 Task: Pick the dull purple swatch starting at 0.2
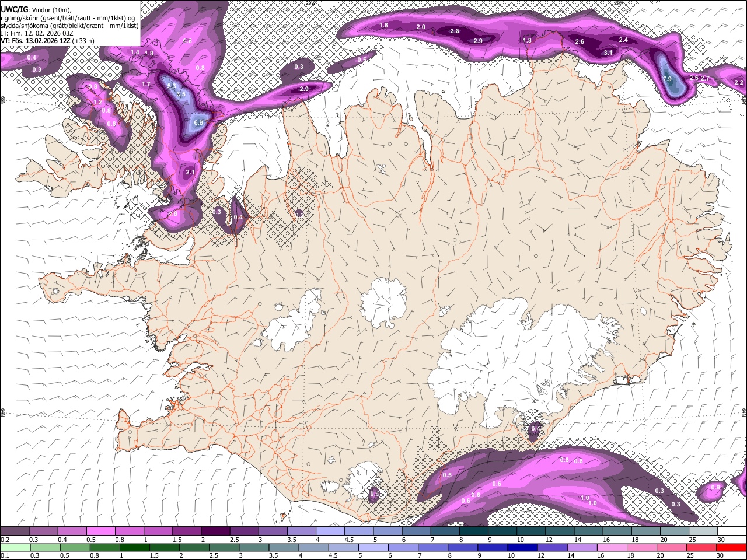pos(15,531)
